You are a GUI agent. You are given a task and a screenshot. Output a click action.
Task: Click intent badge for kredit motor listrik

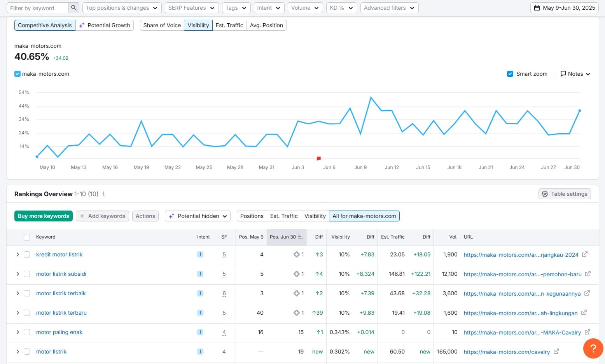[x=200, y=254]
